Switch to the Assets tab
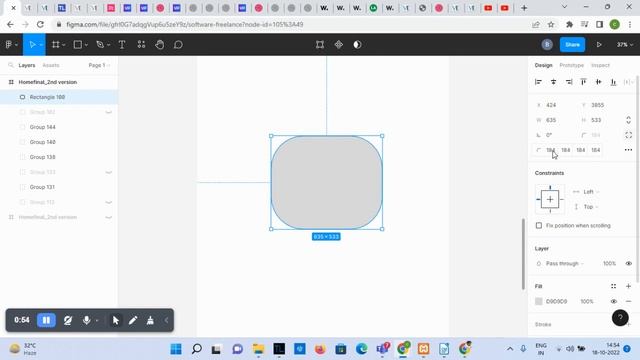The image size is (640, 360). pyautogui.click(x=51, y=65)
